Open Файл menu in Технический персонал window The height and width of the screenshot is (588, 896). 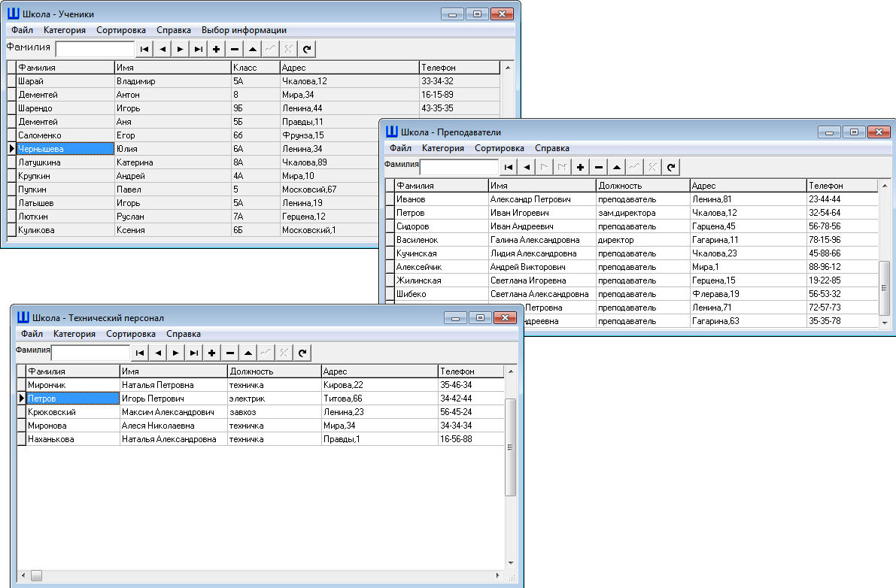[32, 334]
